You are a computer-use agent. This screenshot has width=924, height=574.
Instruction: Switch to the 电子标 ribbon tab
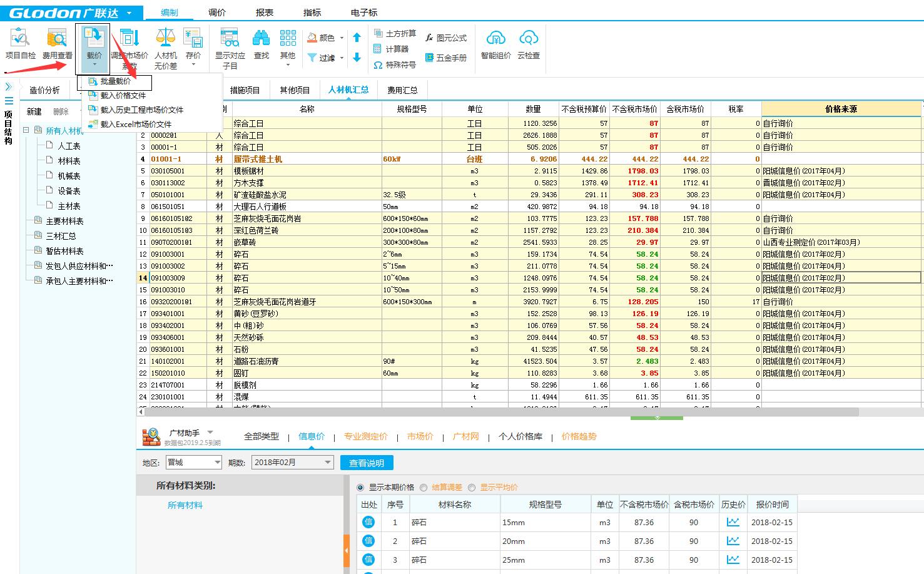pos(364,13)
